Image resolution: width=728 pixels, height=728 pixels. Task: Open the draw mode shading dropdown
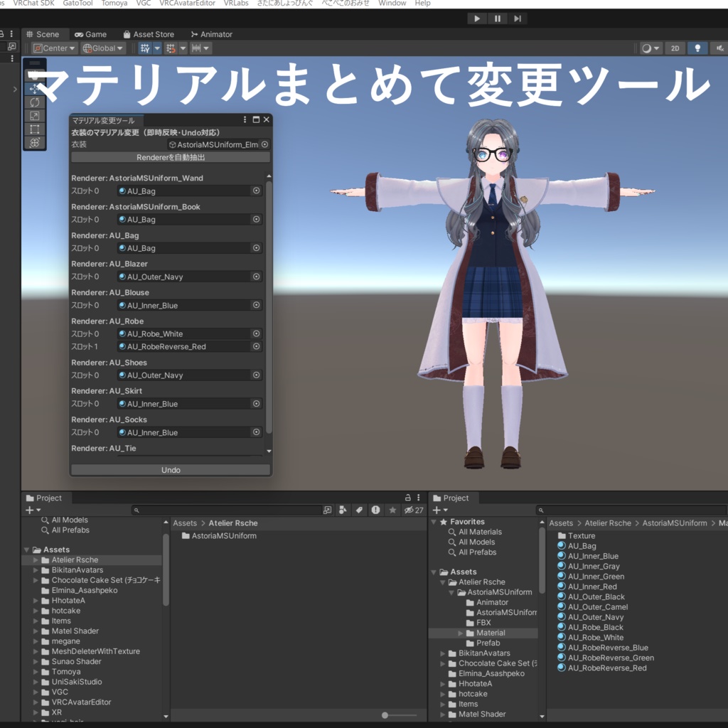[650, 48]
